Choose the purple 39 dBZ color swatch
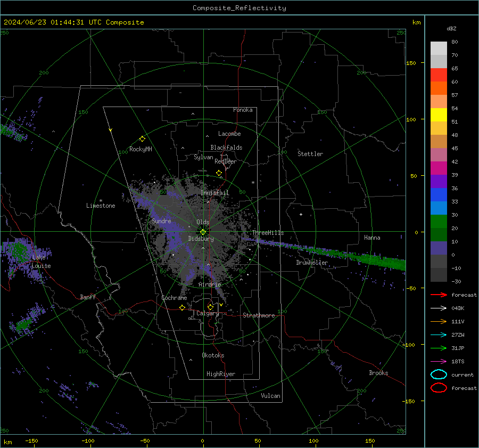This screenshot has height=448, width=479. click(x=439, y=181)
